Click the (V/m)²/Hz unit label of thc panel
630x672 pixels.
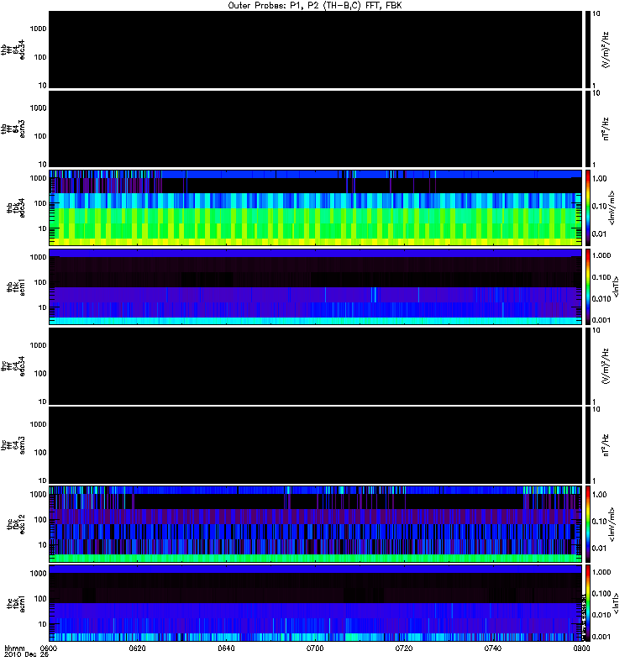(606, 366)
